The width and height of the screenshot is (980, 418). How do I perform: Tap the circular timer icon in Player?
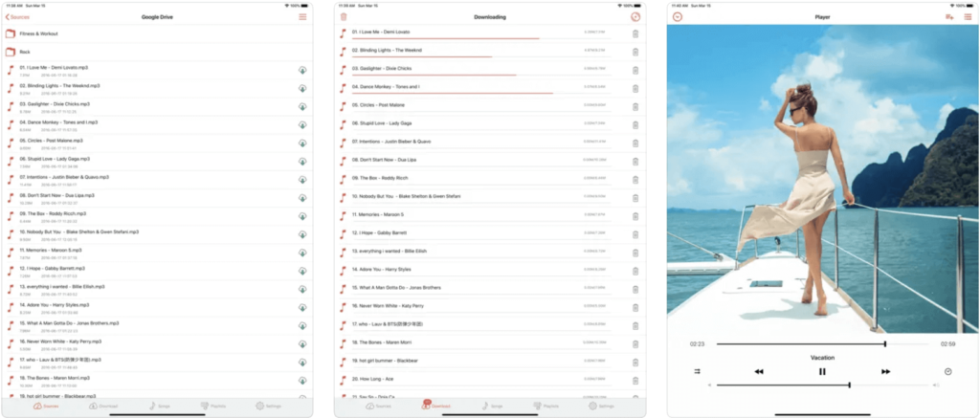[x=948, y=371]
